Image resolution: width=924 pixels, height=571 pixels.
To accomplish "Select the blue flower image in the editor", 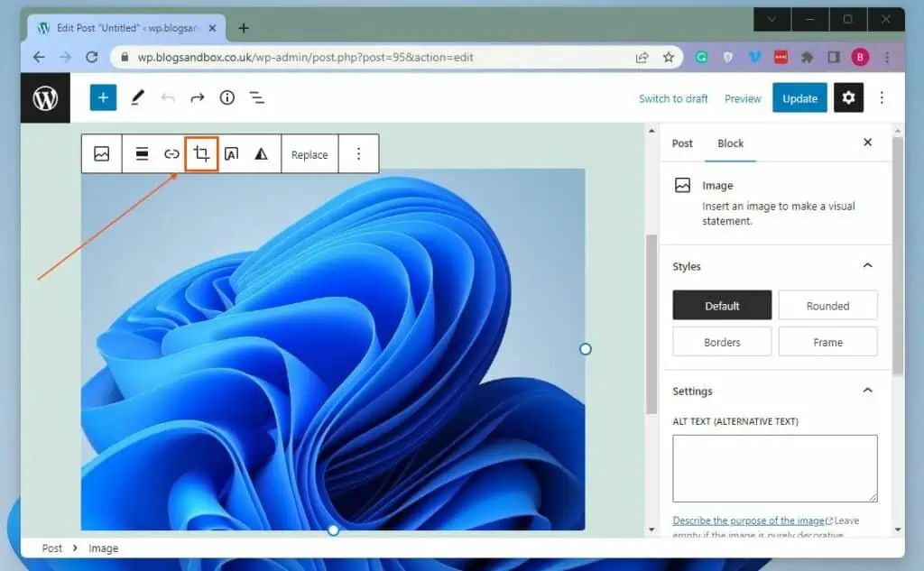I will 333,350.
